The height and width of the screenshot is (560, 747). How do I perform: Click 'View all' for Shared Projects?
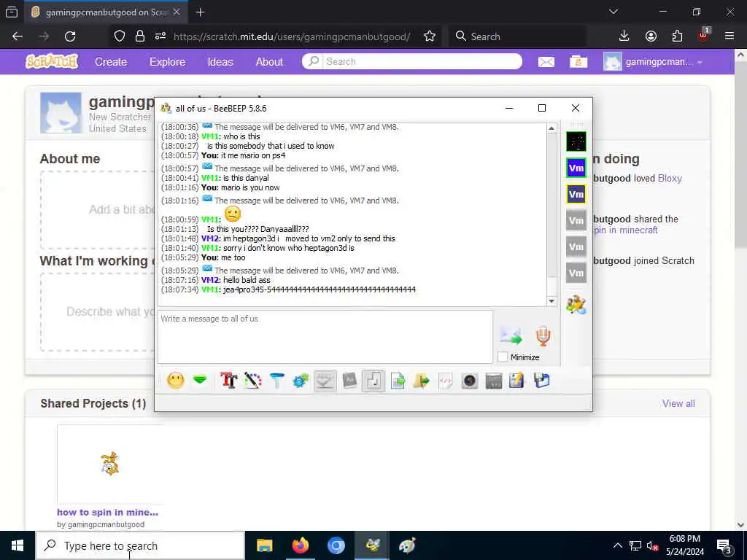pos(678,403)
